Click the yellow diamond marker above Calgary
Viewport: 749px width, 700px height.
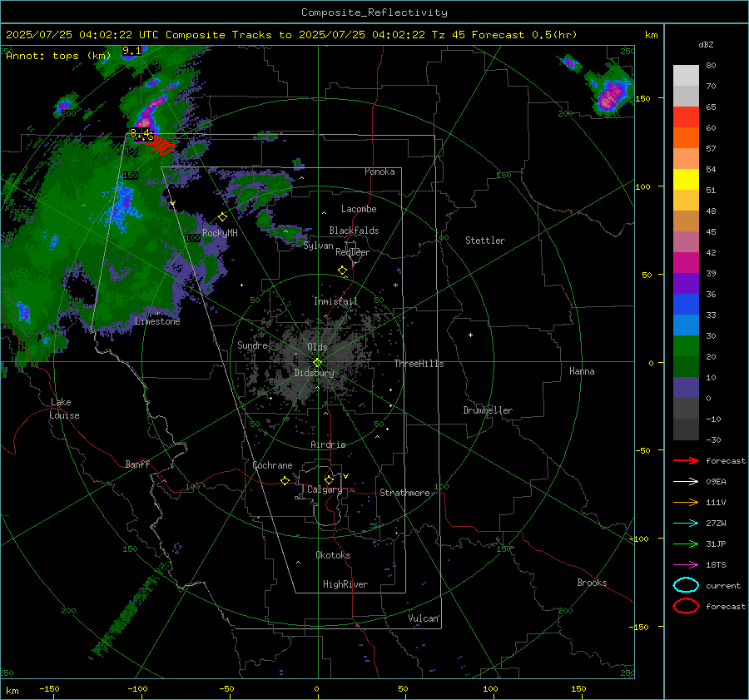pos(329,479)
